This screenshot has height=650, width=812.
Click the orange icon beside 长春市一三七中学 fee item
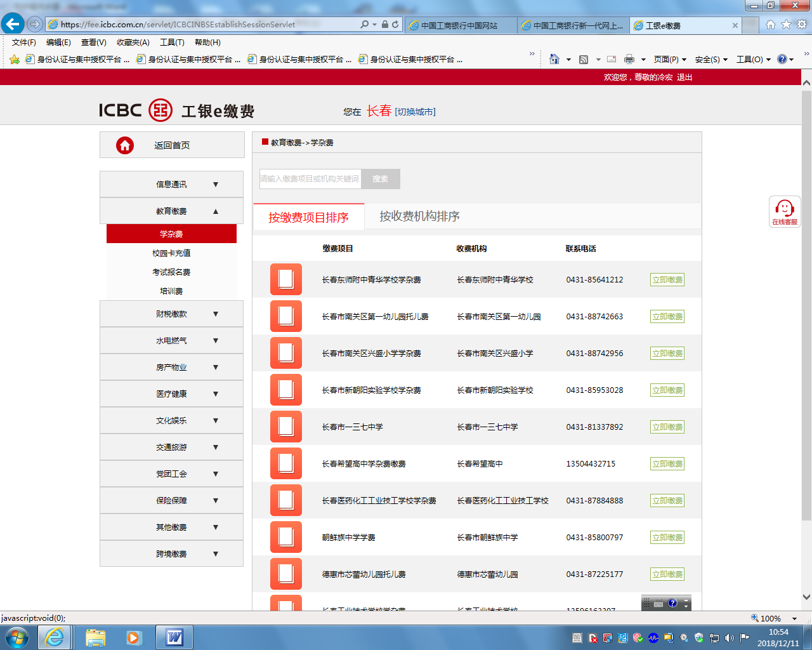coord(286,427)
